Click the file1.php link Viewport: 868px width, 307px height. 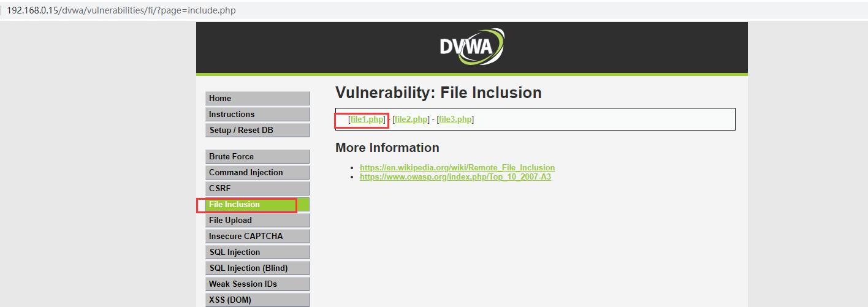pos(367,119)
